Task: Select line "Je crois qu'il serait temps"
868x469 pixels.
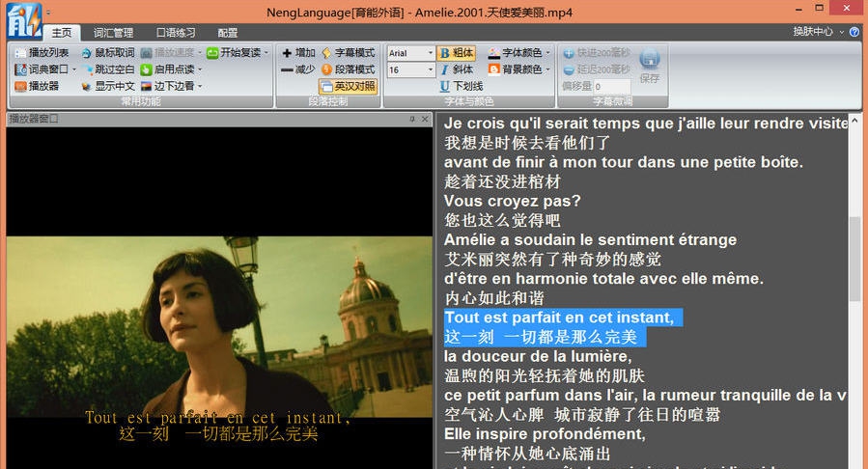Action: 646,124
